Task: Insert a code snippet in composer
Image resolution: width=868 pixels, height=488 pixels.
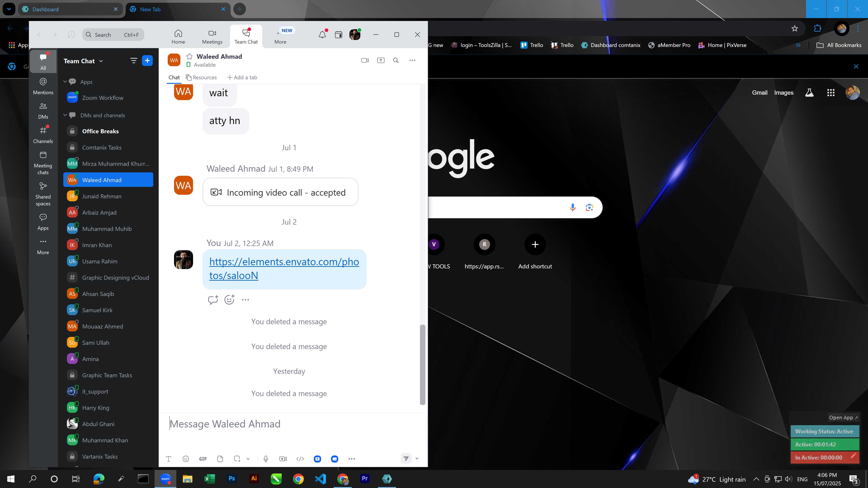Action: [x=300, y=459]
